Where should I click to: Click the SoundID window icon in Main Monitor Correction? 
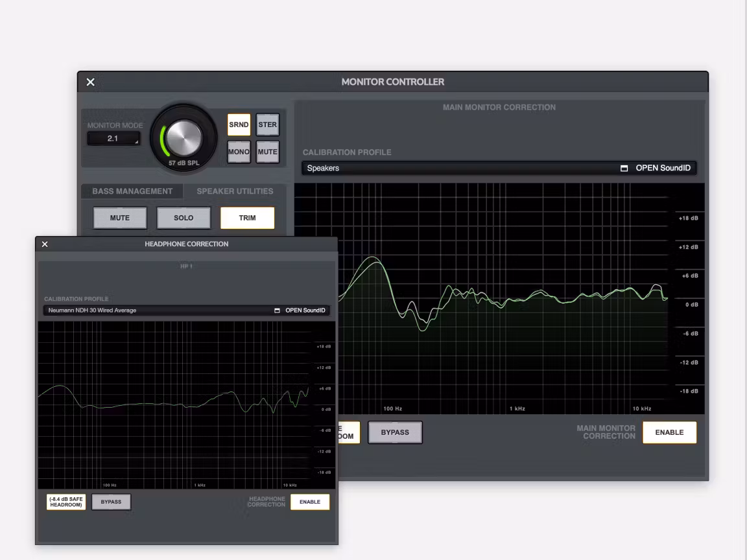point(624,169)
